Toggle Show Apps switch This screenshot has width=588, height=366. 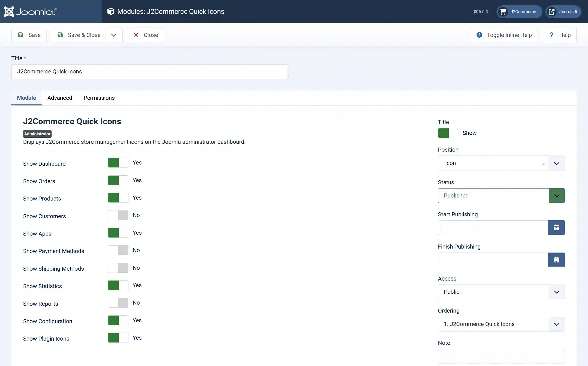click(x=118, y=233)
